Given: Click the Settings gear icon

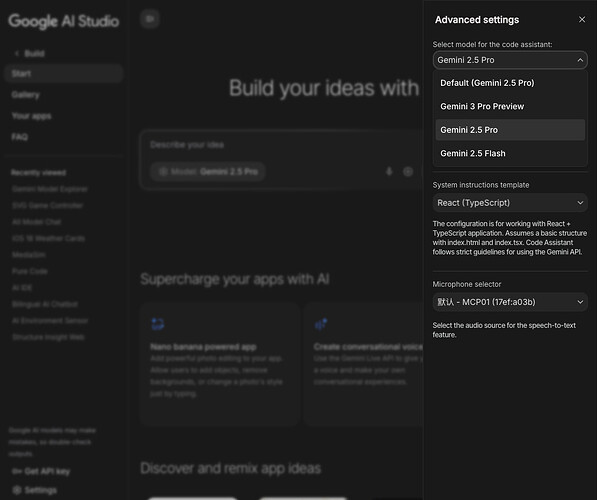Looking at the screenshot, I should (x=16, y=490).
